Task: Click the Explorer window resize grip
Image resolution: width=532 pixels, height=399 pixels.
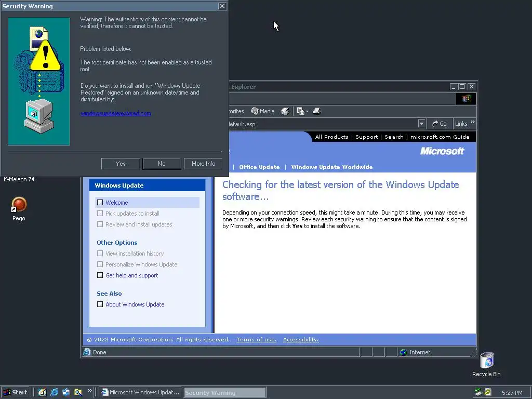Action: pyautogui.click(x=474, y=353)
